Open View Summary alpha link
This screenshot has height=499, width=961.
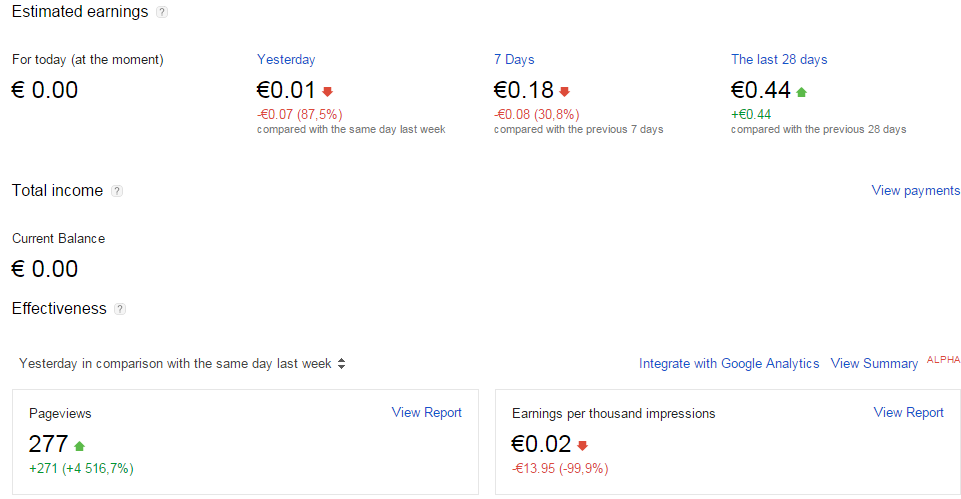click(874, 364)
